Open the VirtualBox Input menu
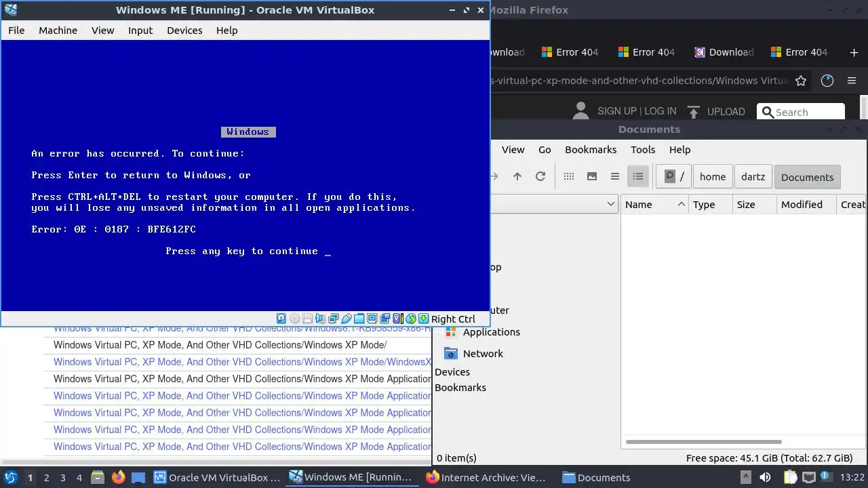The image size is (868, 488). point(140,30)
